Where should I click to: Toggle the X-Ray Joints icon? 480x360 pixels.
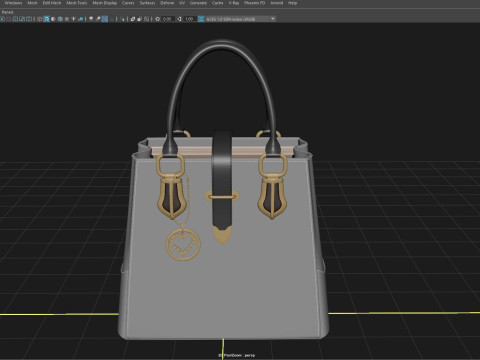click(x=146, y=19)
